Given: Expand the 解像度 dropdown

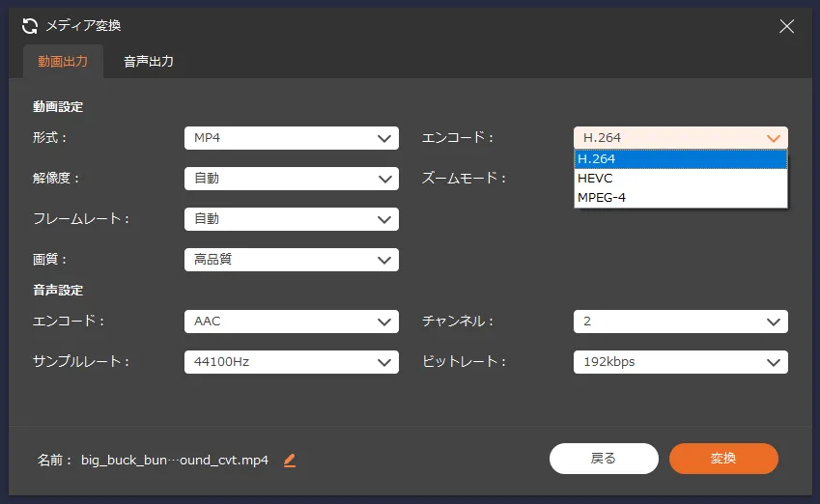Looking at the screenshot, I should pyautogui.click(x=291, y=179).
